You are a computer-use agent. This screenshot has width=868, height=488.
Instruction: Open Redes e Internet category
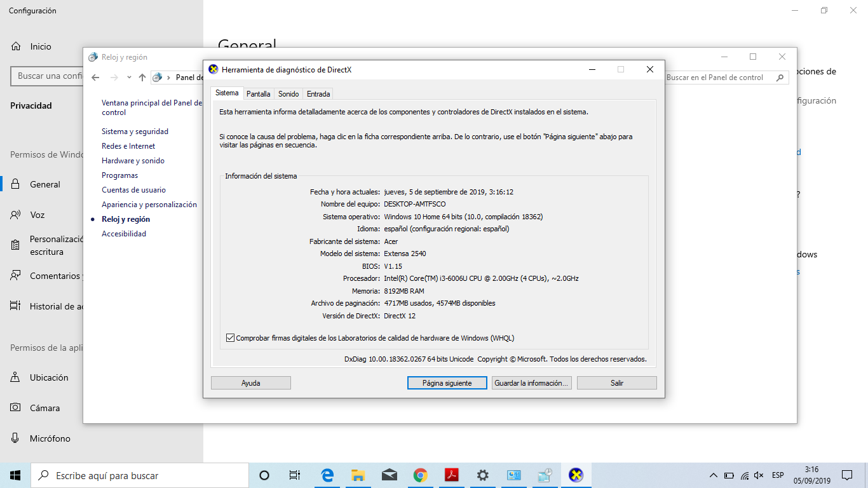(128, 146)
